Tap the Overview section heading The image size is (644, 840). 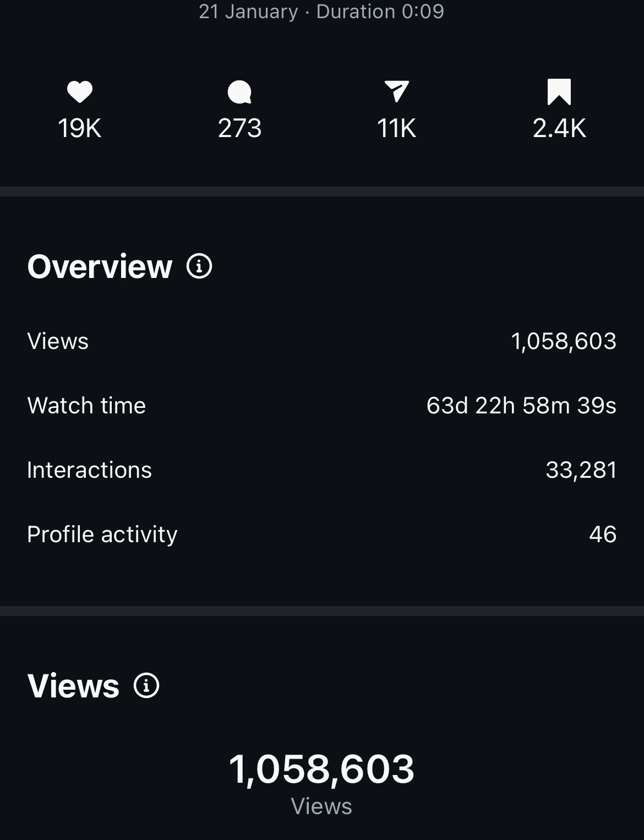(x=100, y=266)
